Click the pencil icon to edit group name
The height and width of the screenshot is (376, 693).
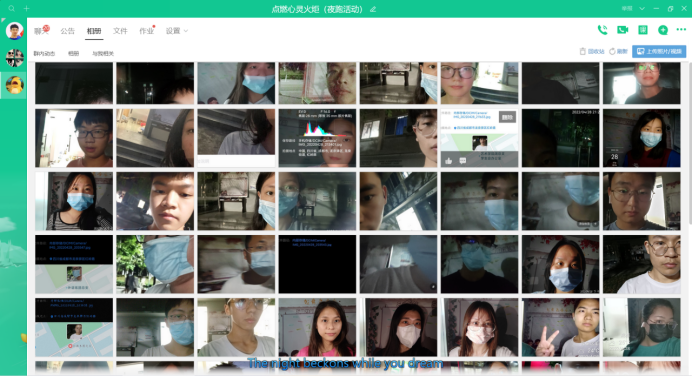373,9
